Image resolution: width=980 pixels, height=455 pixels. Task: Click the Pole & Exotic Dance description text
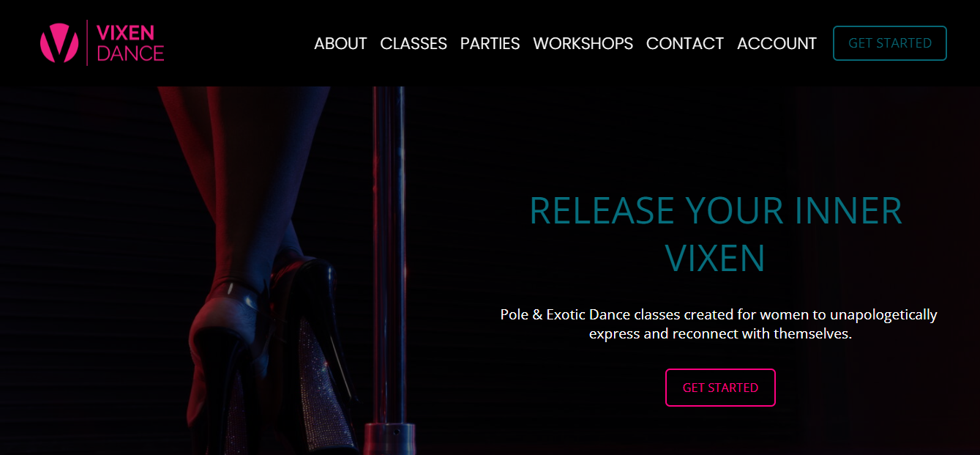719,324
